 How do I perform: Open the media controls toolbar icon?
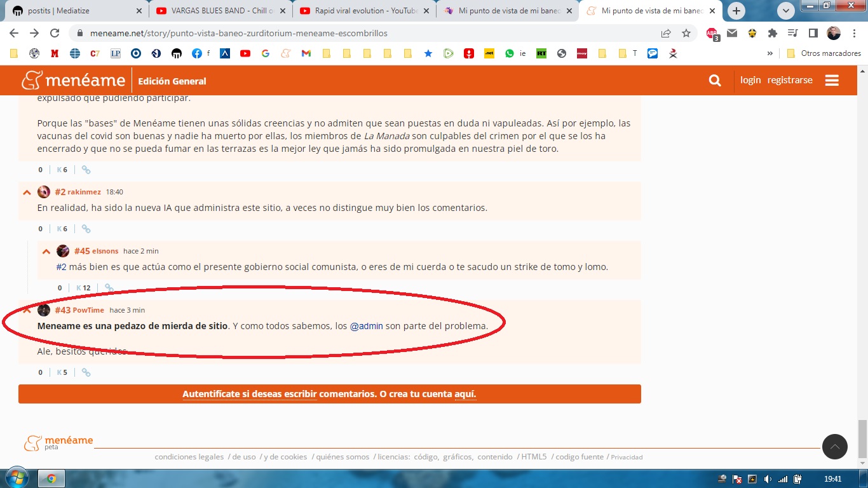click(x=792, y=33)
